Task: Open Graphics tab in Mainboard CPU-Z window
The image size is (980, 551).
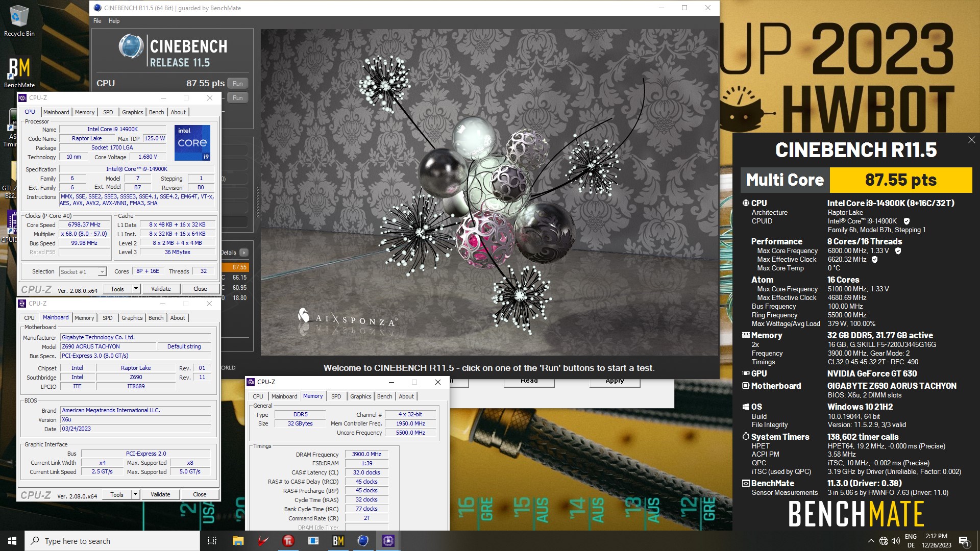Action: [132, 318]
